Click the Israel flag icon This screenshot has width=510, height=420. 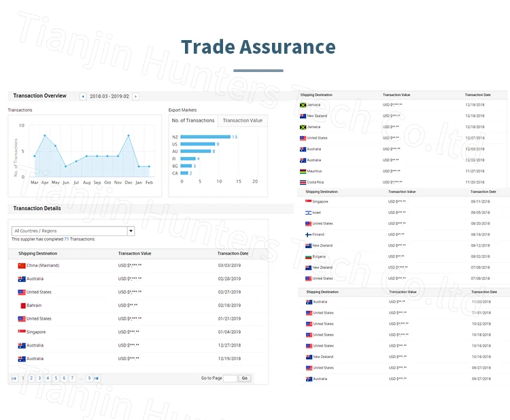click(x=309, y=213)
